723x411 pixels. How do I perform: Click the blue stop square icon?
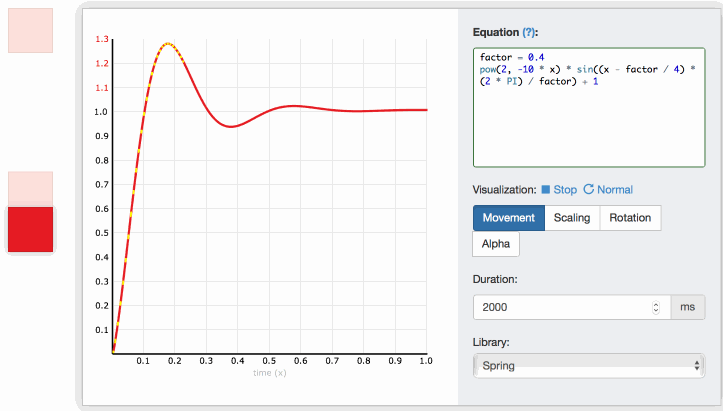click(545, 190)
